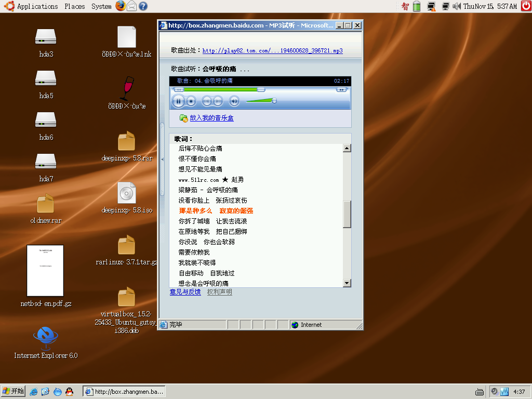The width and height of the screenshot is (532, 399).
Task: Select oldnew.rar archive on desktop
Action: pyautogui.click(x=46, y=203)
